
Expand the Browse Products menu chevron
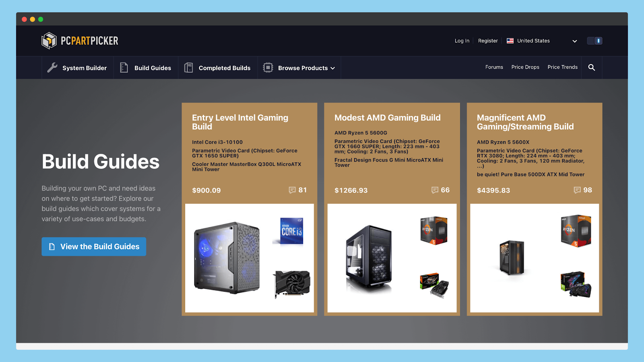click(x=333, y=68)
